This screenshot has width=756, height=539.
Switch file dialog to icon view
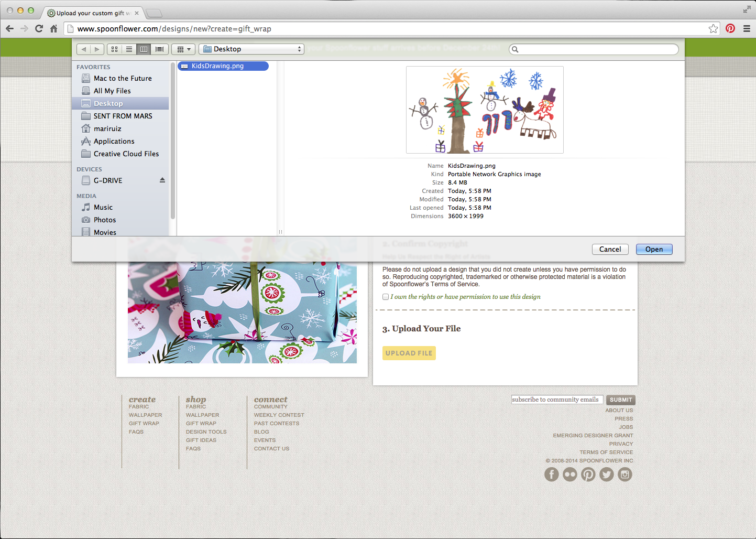click(114, 49)
